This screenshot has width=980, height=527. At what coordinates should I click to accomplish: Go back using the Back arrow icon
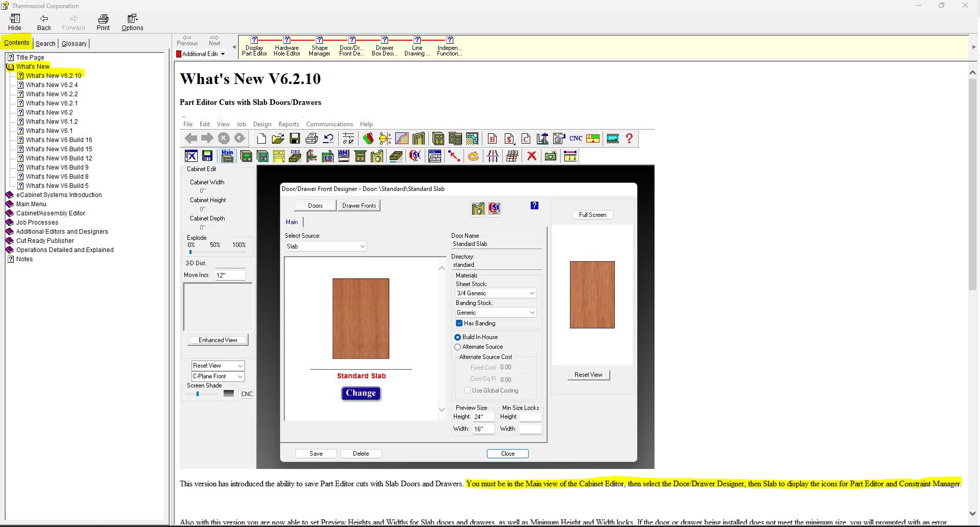[44, 19]
